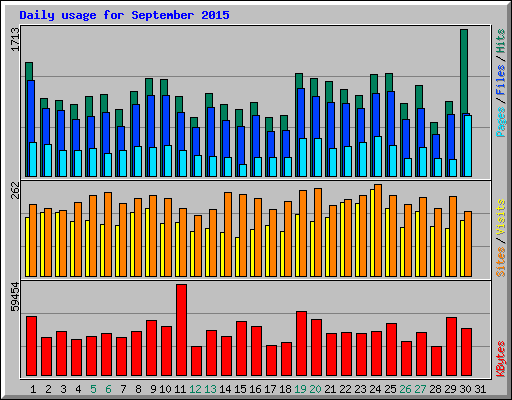The image size is (512, 400).
Task: Select the tallest red KBytes bar for day 11
Action: tap(181, 330)
